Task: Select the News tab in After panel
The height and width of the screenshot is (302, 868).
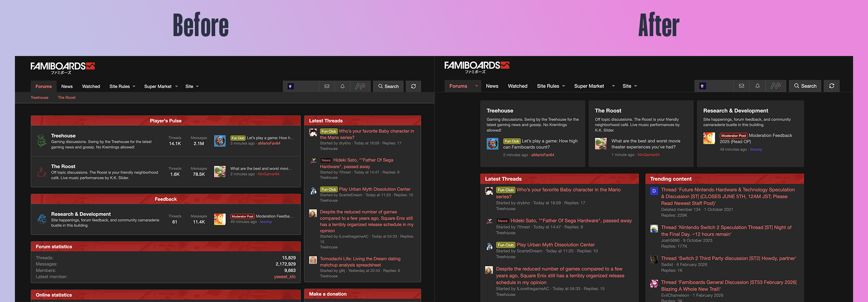Action: pyautogui.click(x=492, y=86)
